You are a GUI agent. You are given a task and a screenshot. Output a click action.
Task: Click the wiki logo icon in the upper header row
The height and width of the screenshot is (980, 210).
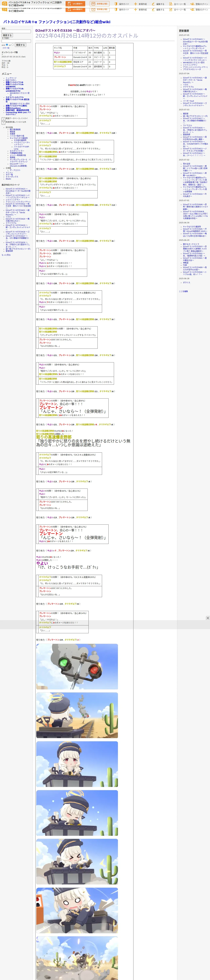[5, 4]
